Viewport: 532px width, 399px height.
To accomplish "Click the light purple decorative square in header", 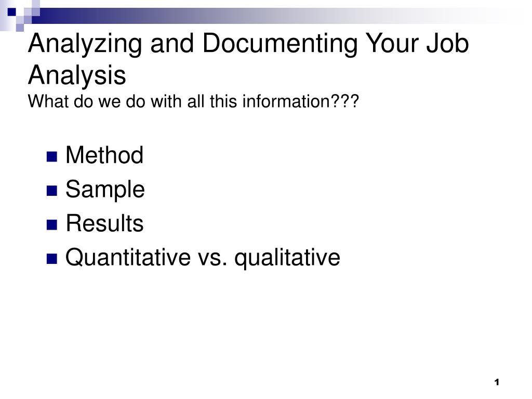I will [20, 28].
